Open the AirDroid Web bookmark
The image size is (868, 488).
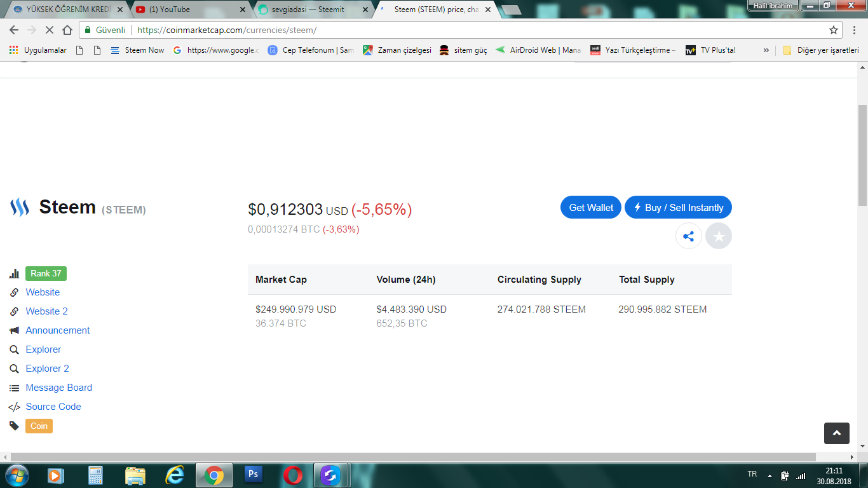(x=539, y=50)
